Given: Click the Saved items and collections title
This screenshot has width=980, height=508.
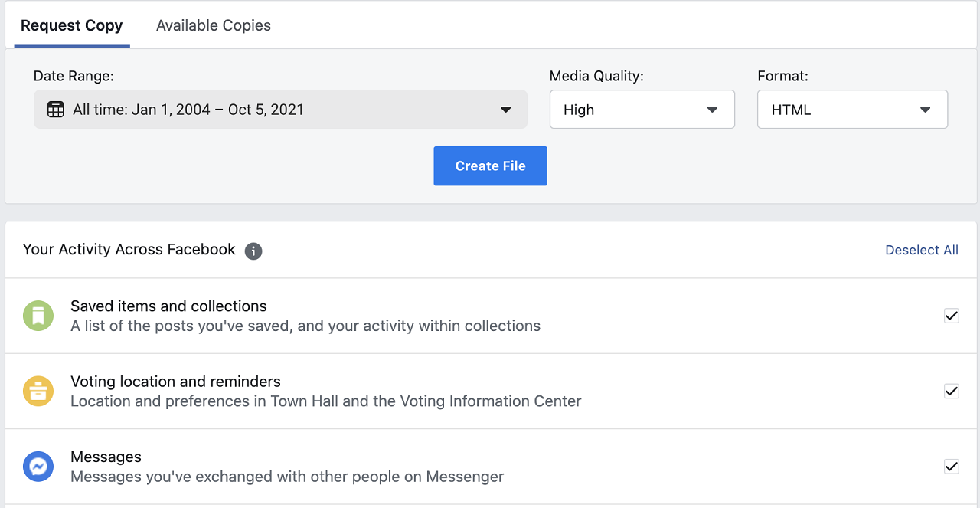Looking at the screenshot, I should click(x=168, y=306).
